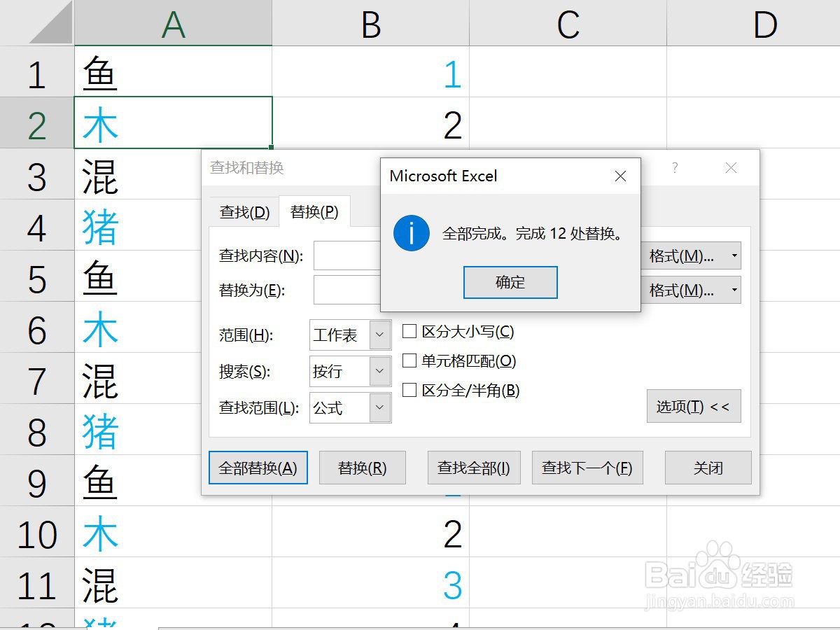Click the 查找下一个(F) button
This screenshot has height=630, width=840.
pyautogui.click(x=587, y=468)
